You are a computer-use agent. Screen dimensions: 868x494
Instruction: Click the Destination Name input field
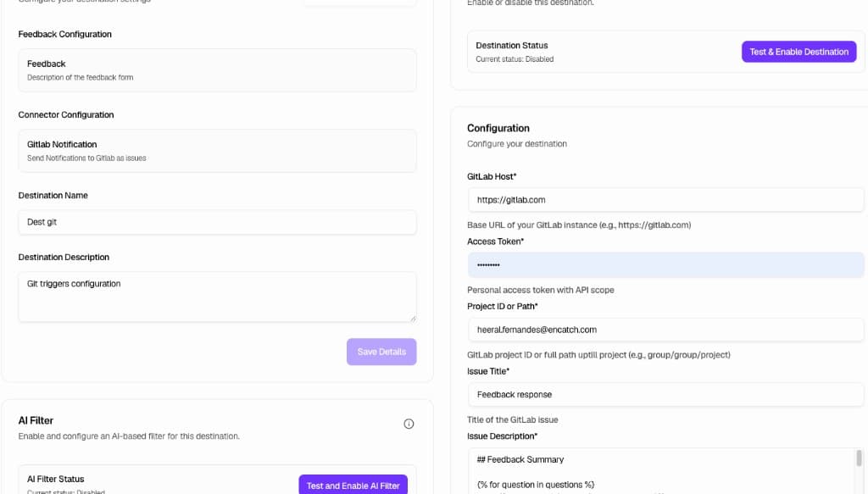(217, 222)
